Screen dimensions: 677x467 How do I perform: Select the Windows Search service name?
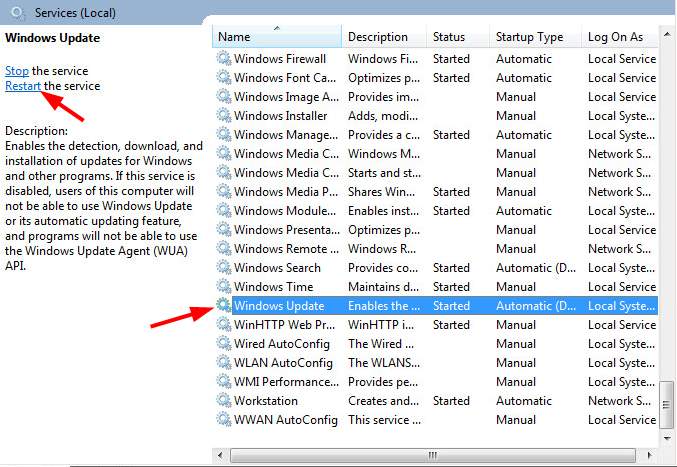pos(277,268)
